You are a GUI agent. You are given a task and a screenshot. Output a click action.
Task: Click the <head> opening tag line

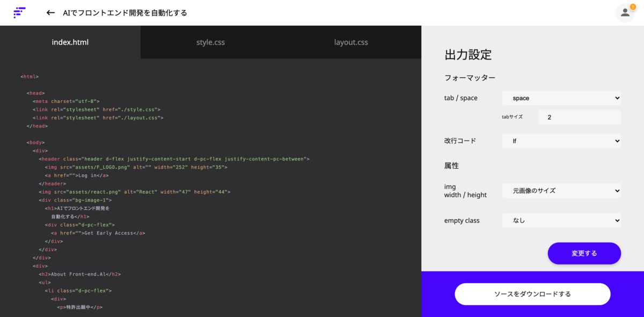[35, 93]
